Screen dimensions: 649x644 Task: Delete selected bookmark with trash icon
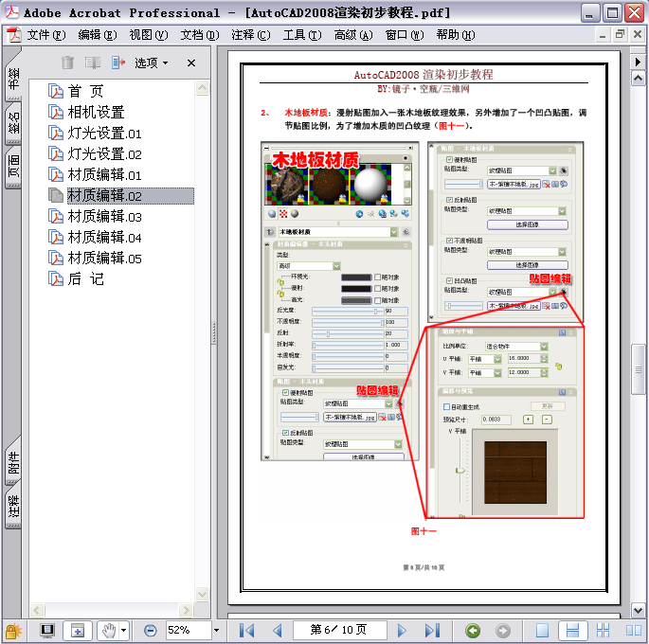[x=67, y=63]
